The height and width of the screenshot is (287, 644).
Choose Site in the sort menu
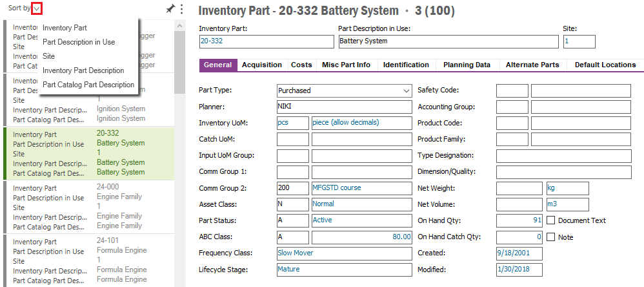pyautogui.click(x=49, y=56)
